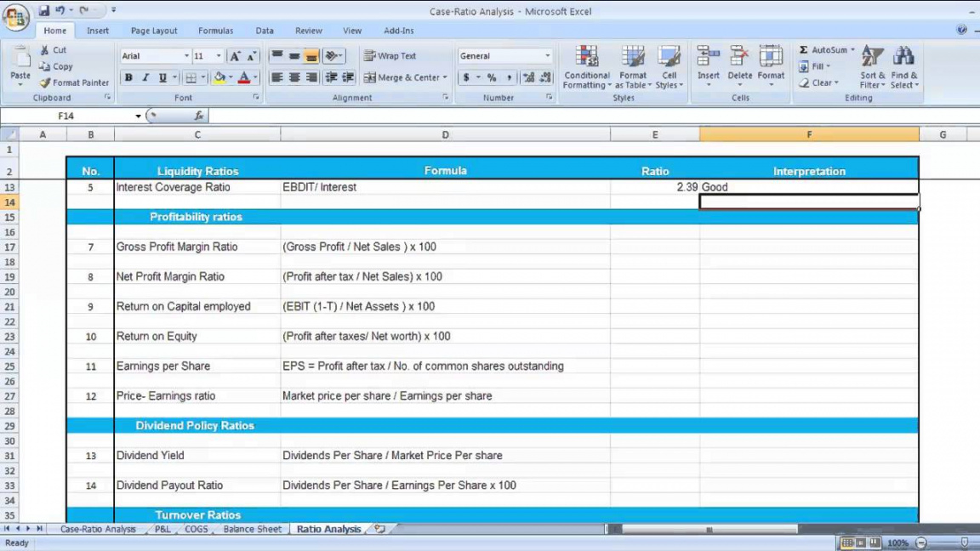Click the Office button logo
Image resolution: width=980 pixels, height=551 pixels.
click(16, 17)
